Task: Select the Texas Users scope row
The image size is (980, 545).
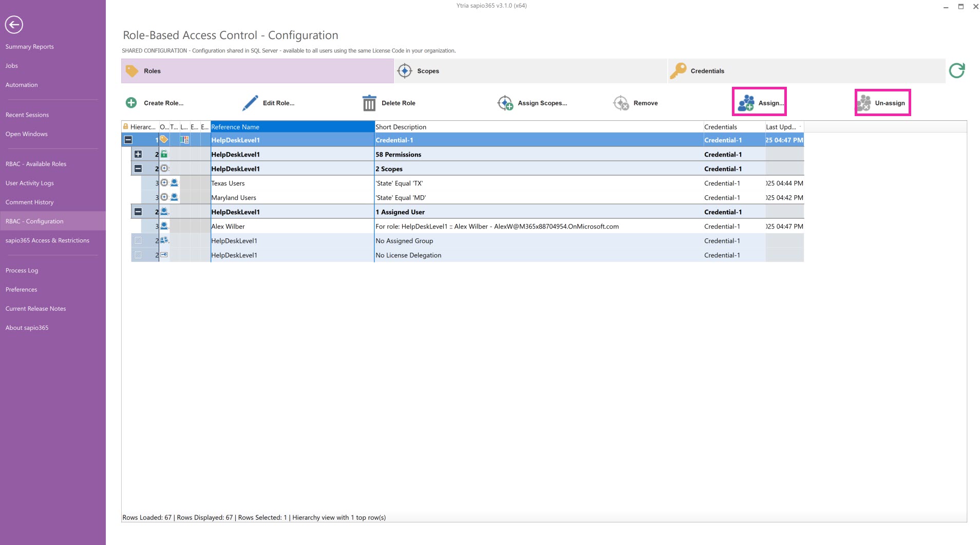Action: click(x=228, y=183)
